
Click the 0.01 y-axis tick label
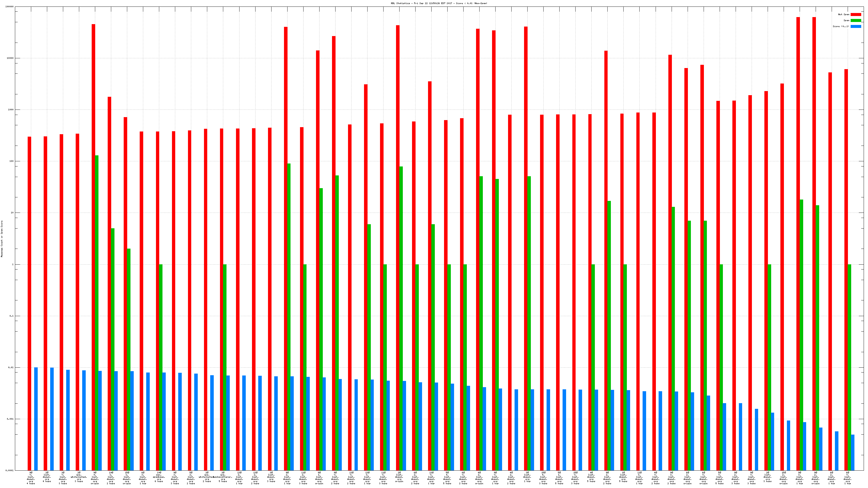pos(11,367)
